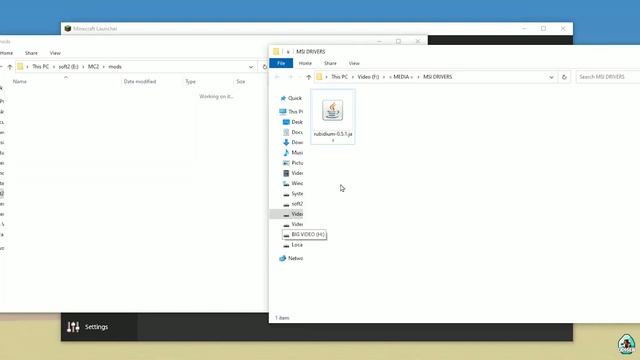The image size is (640, 360).
Task: Close the mods File Explorer window
Action: coord(418,41)
